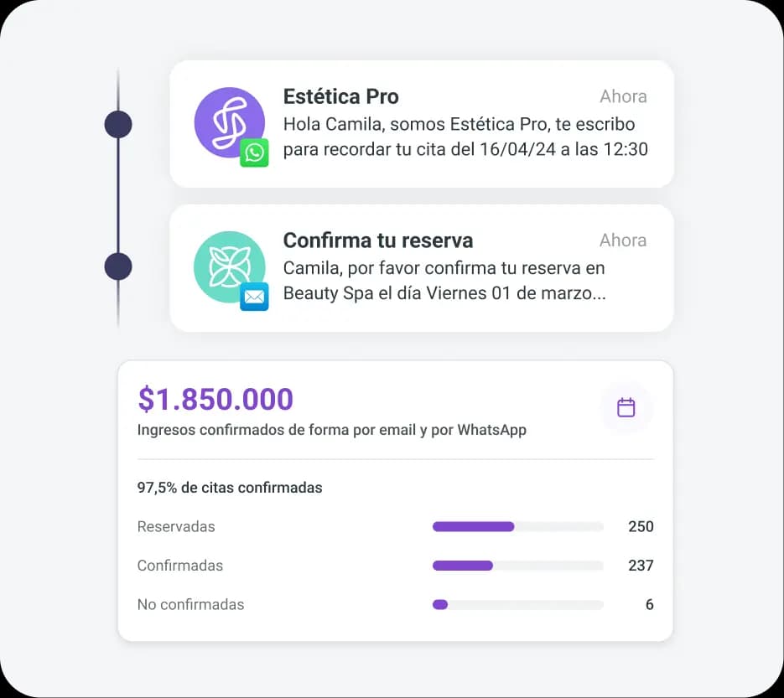Click the Confirmadas label
The image size is (784, 698).
[180, 566]
